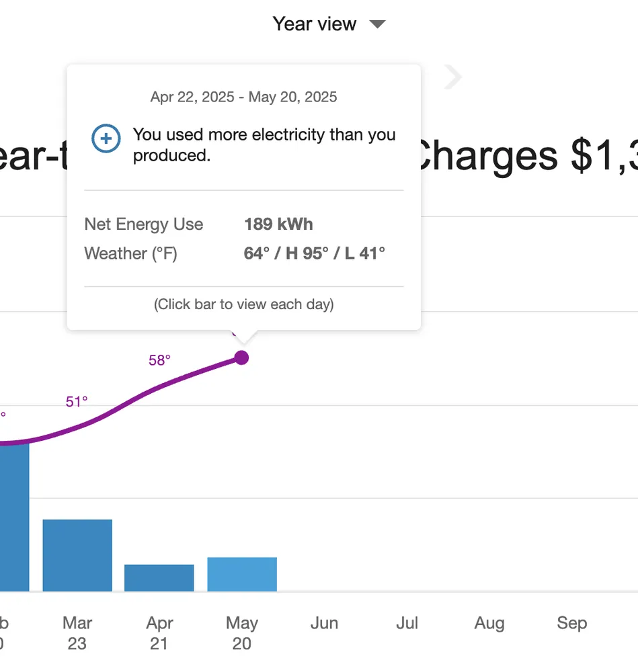Screen dimensions: 638x672
Task: Click the Sep axis label
Action: coord(571,623)
